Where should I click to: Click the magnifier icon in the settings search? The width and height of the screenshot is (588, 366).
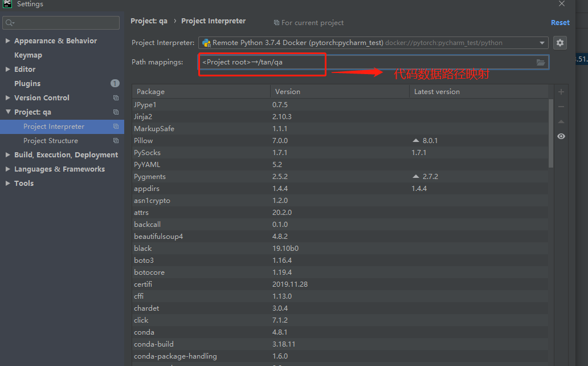(10, 22)
